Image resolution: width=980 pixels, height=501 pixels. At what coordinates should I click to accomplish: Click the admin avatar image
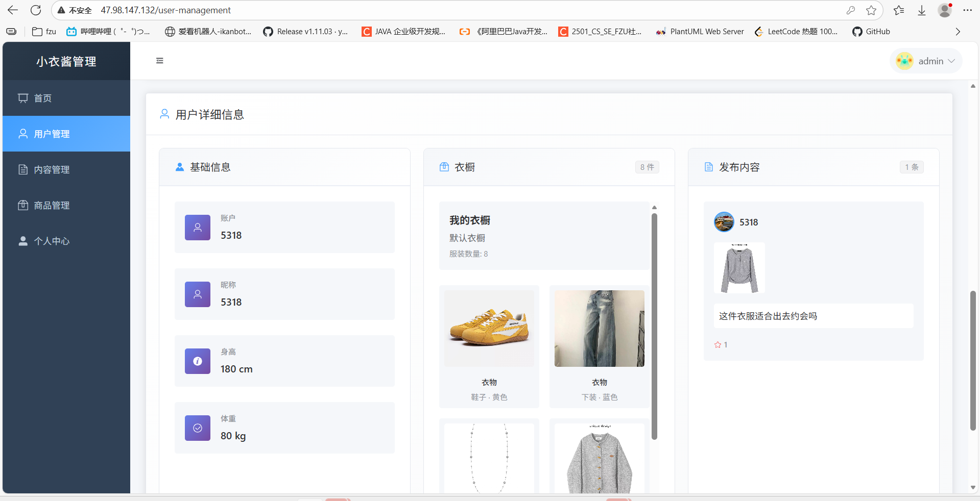click(x=904, y=61)
